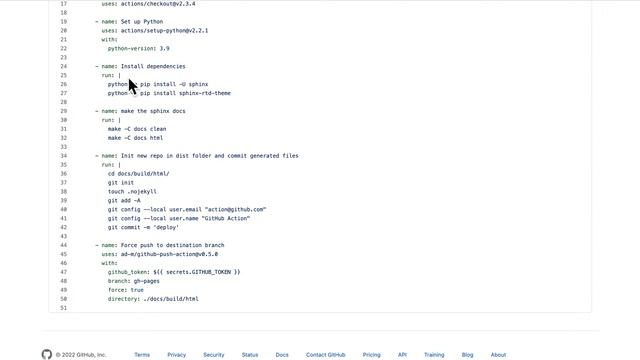Click 'pip install -U sphinx' line
The width and height of the screenshot is (640, 360).
[158, 84]
